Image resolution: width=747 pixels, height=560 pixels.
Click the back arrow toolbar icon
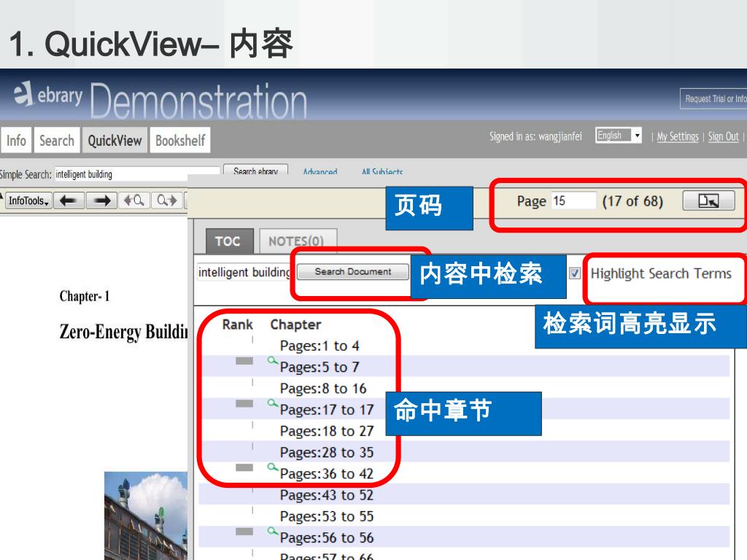[69, 201]
